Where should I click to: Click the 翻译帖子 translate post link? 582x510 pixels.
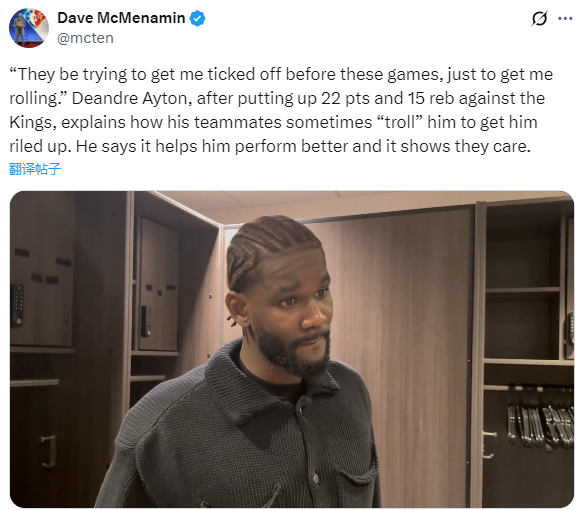click(x=35, y=169)
